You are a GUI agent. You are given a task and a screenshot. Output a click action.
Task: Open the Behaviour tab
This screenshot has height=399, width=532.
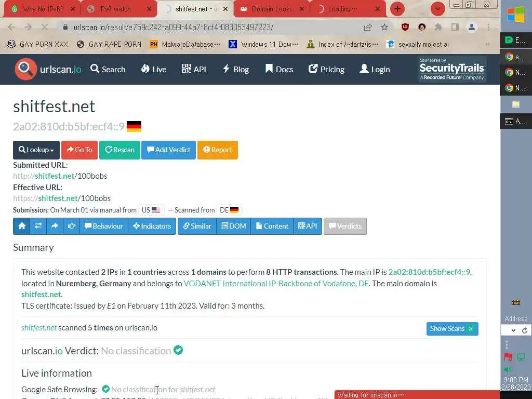point(104,226)
